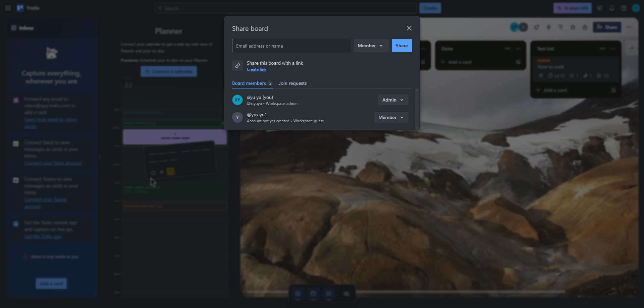Image resolution: width=644 pixels, height=308 pixels.
Task: Open the Connect your Teams account link
Action: pos(45,203)
